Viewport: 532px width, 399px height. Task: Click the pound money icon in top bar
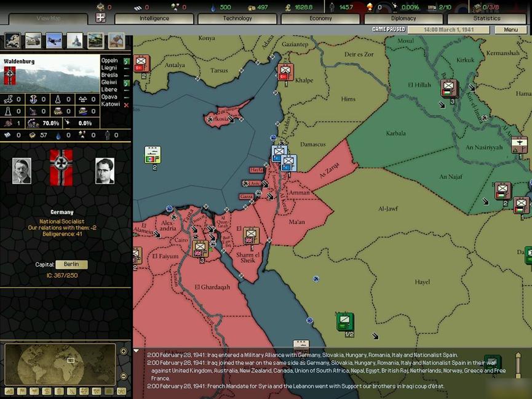coord(288,7)
